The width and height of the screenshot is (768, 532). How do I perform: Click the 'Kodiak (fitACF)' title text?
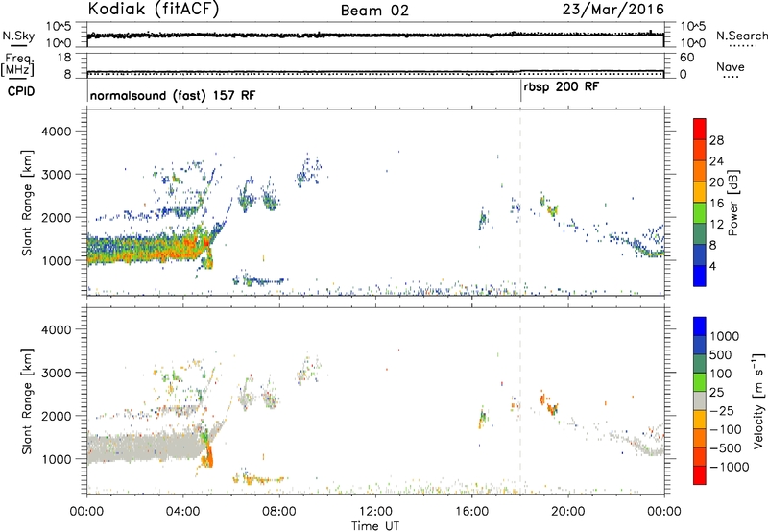[154, 9]
